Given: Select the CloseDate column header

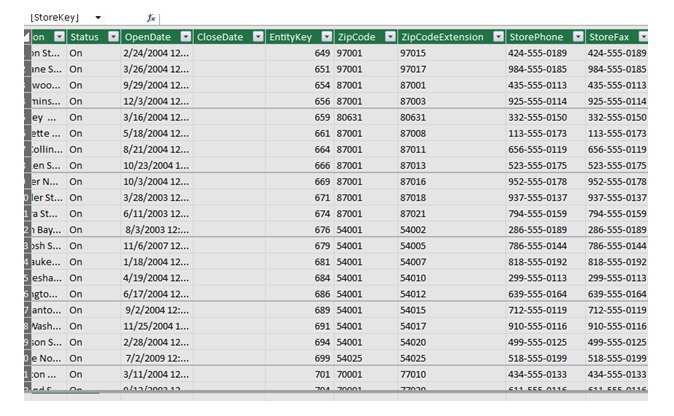Looking at the screenshot, I should click(229, 37).
